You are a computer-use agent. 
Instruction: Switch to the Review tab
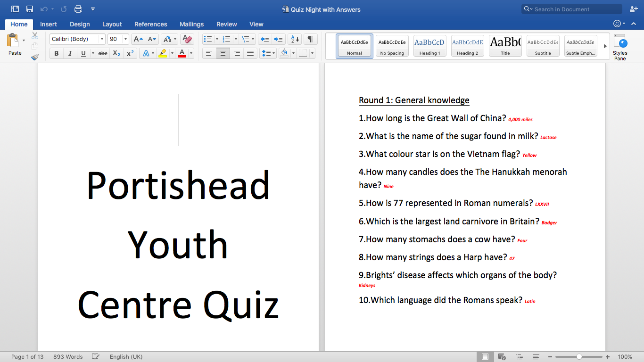coord(227,24)
